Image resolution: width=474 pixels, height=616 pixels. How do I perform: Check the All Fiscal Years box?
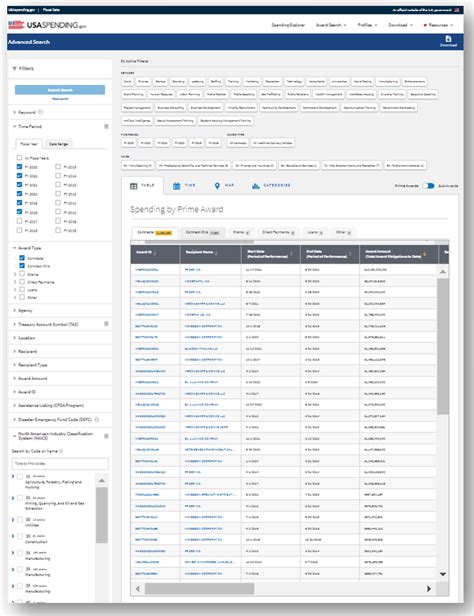pos(19,158)
